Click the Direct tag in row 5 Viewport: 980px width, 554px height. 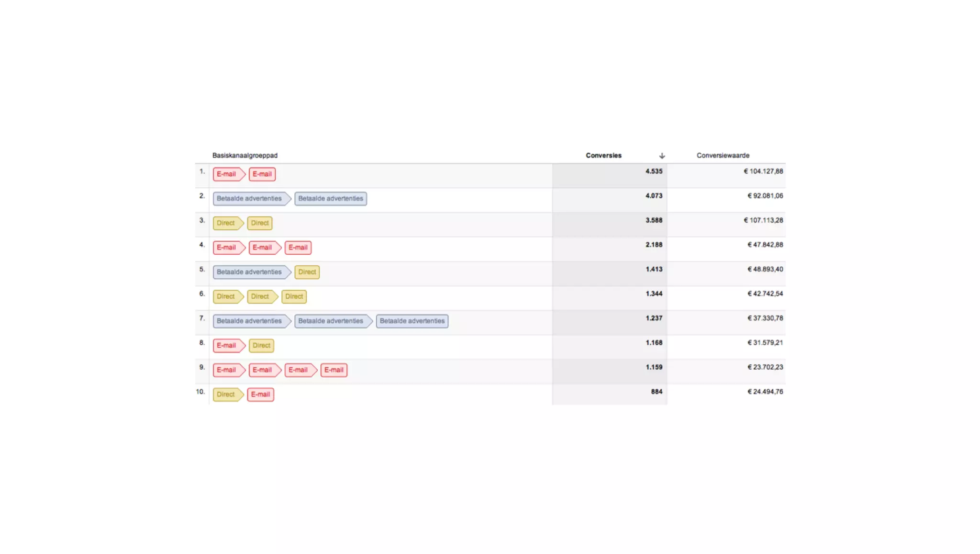[307, 272]
